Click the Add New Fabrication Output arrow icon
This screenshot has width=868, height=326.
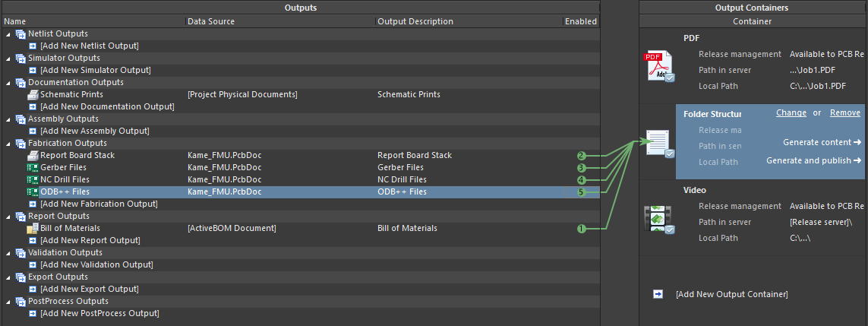33,204
